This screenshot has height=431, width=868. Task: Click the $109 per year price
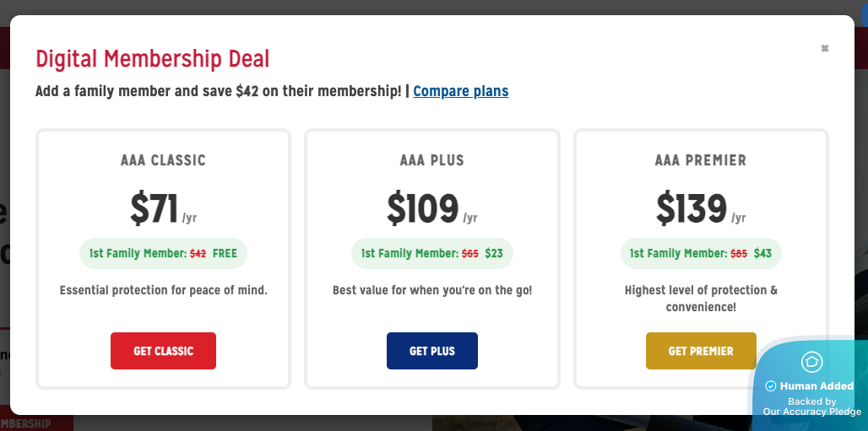point(431,208)
